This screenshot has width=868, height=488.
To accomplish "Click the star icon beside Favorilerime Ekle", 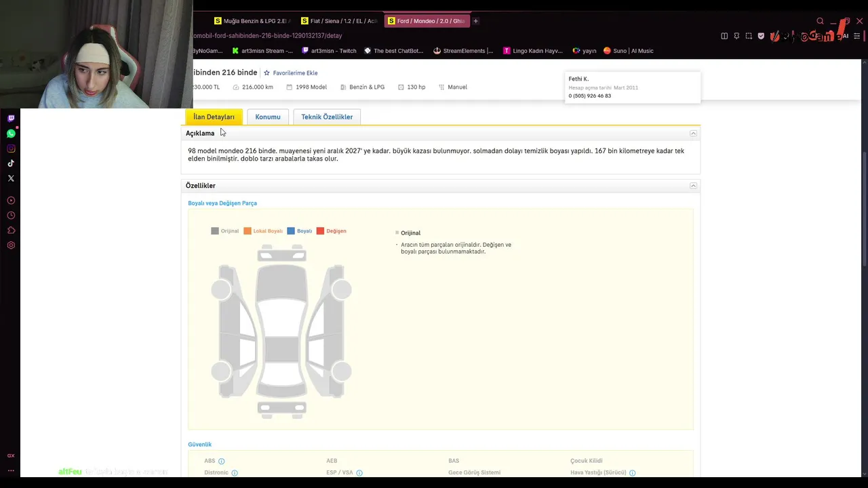I will click(267, 73).
